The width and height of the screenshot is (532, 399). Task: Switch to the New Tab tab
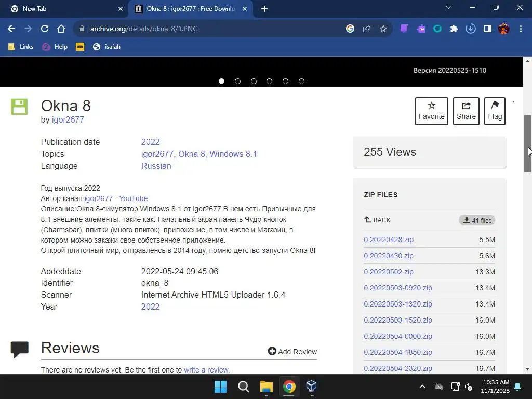click(x=64, y=9)
